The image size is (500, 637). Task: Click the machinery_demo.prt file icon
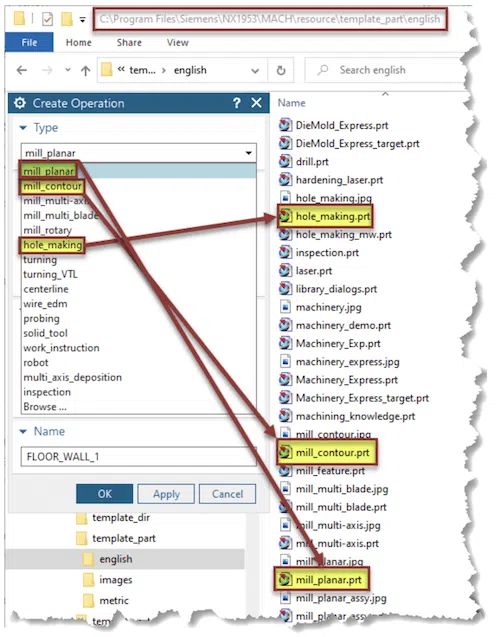tap(285, 325)
